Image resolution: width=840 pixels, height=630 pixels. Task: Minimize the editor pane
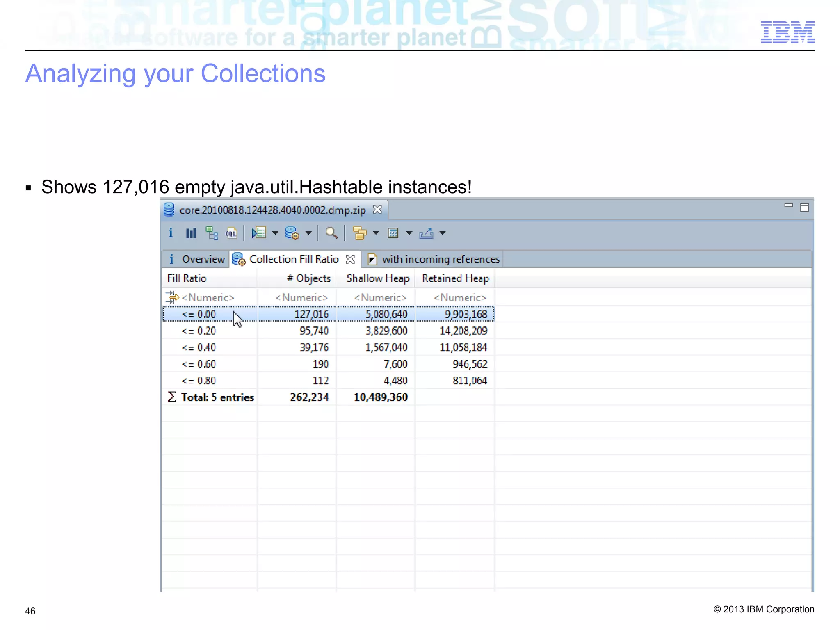click(788, 205)
